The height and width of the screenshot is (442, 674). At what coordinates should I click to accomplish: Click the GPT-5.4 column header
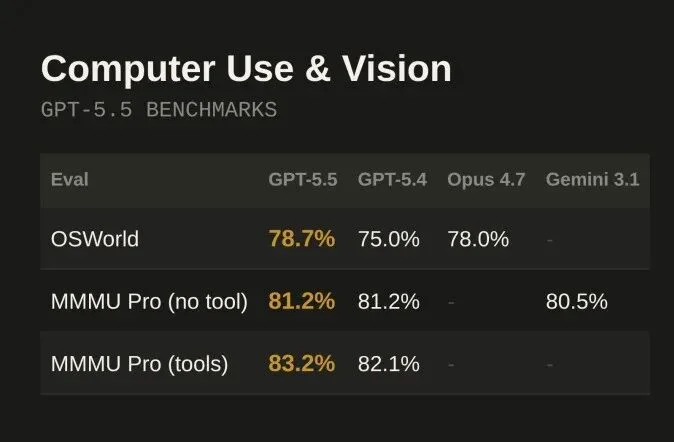[x=392, y=180]
